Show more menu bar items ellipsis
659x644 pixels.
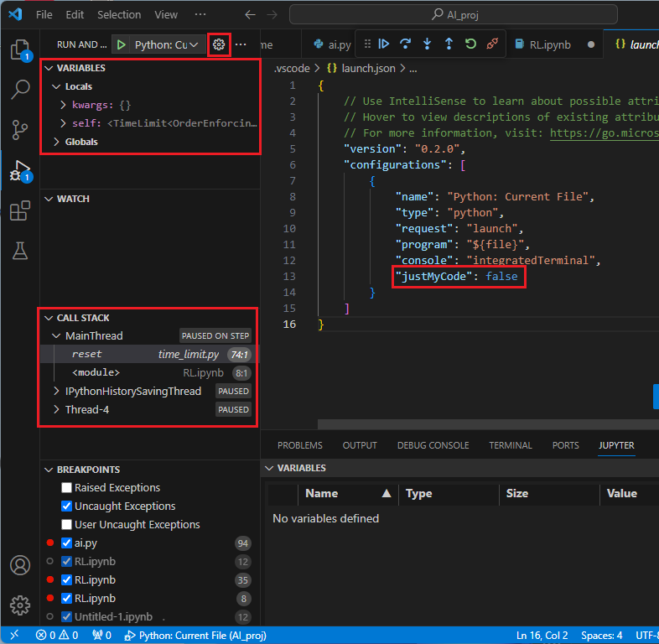pos(200,15)
